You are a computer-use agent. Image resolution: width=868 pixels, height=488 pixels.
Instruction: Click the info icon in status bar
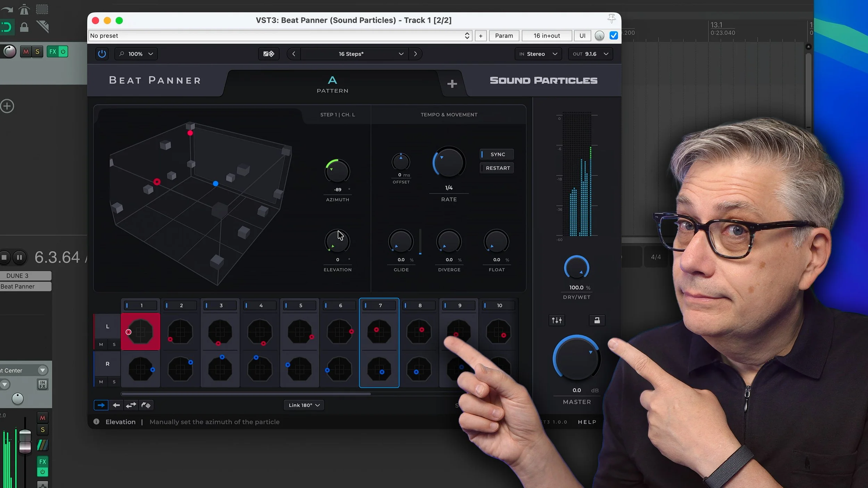click(x=96, y=422)
